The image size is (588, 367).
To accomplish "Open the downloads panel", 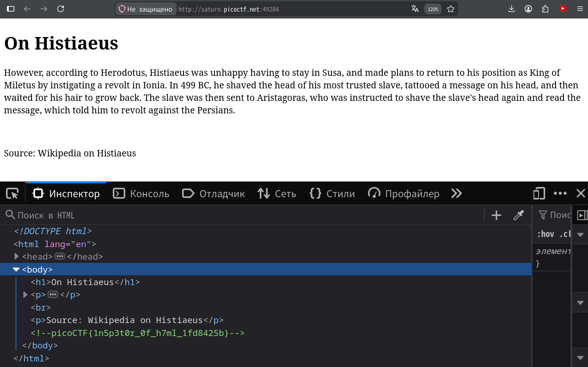I will click(511, 9).
